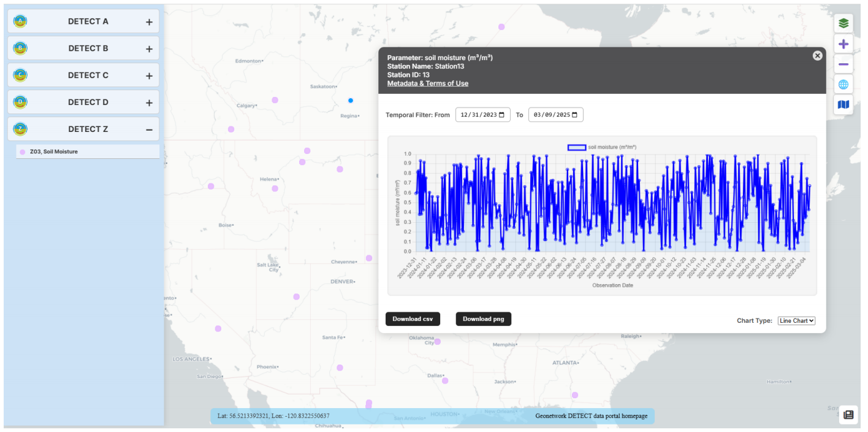Collapse the DETECT Z section
This screenshot has height=432, width=868.
pyautogui.click(x=149, y=129)
